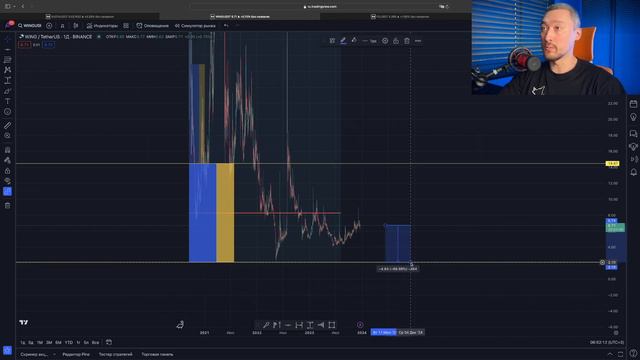The height and width of the screenshot is (360, 640).
Task: Lock the selected drawing
Action: pyautogui.click(x=396, y=41)
